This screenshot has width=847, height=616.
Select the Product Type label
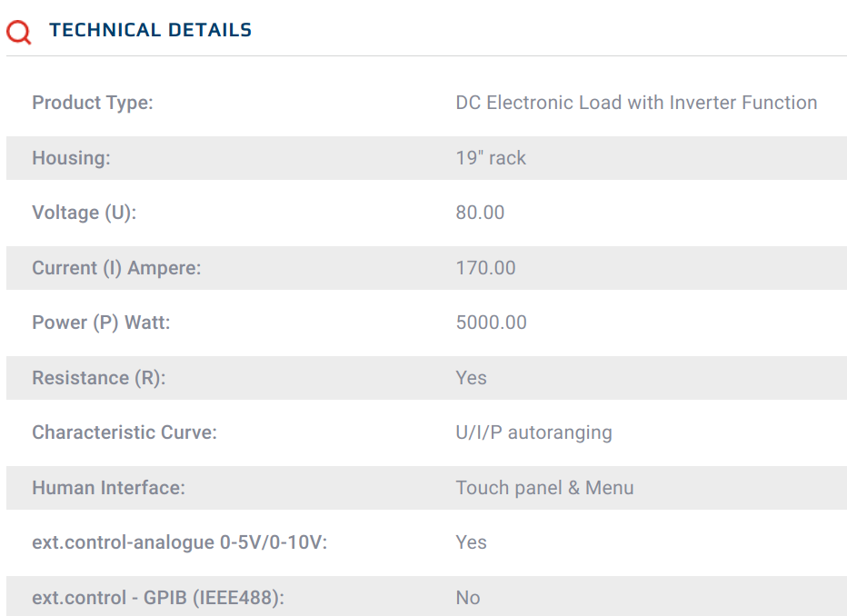click(93, 103)
